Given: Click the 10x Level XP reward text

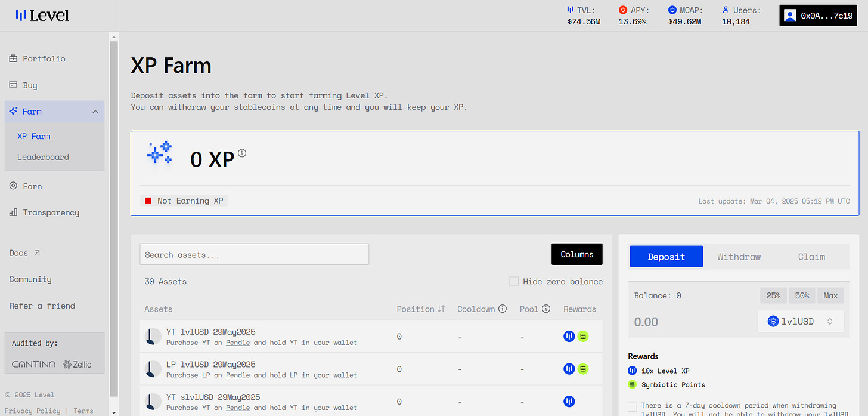Looking at the screenshot, I should tap(665, 371).
